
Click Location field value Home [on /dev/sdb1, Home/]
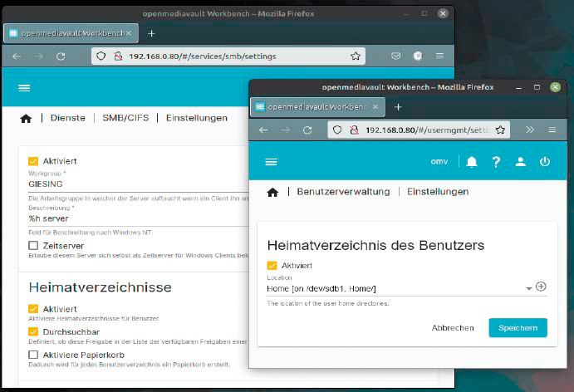[321, 288]
